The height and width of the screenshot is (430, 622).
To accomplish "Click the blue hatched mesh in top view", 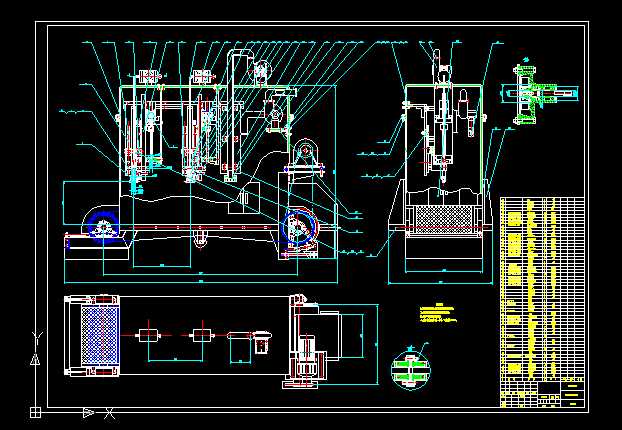I will [98, 336].
